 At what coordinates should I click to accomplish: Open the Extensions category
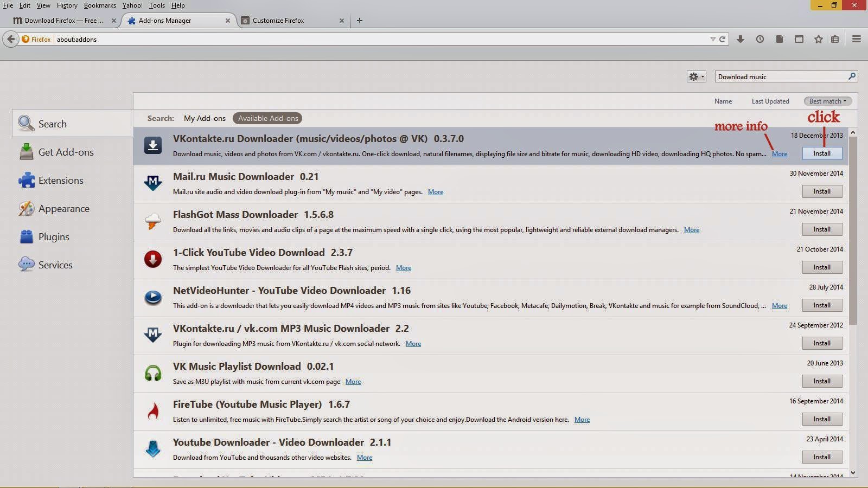pyautogui.click(x=73, y=180)
